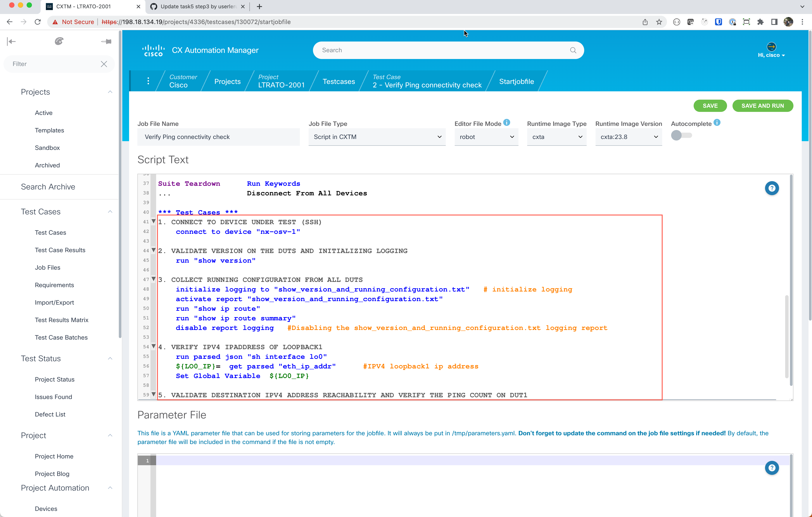This screenshot has width=812, height=517.
Task: Open Job Files in the sidebar
Action: pyautogui.click(x=48, y=267)
